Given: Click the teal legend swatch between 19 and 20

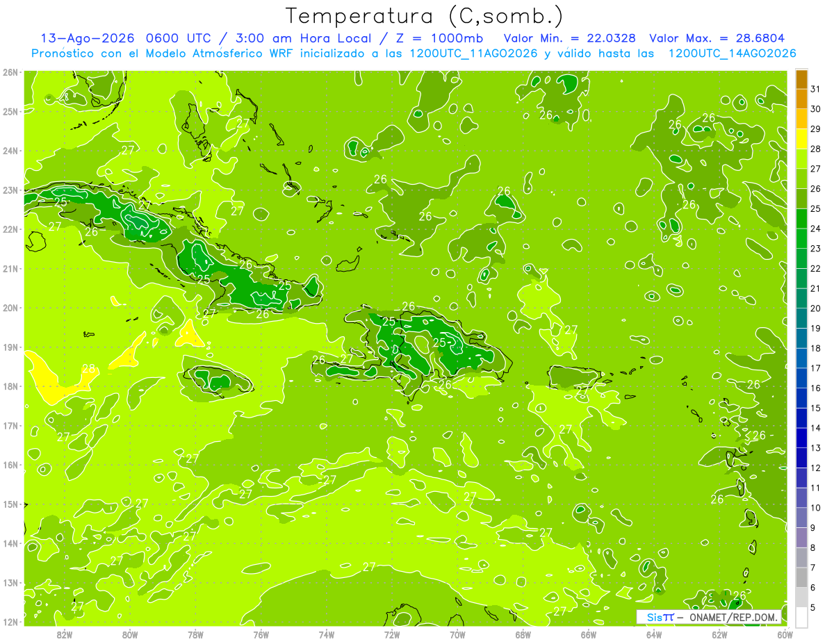Looking at the screenshot, I should pos(801,318).
